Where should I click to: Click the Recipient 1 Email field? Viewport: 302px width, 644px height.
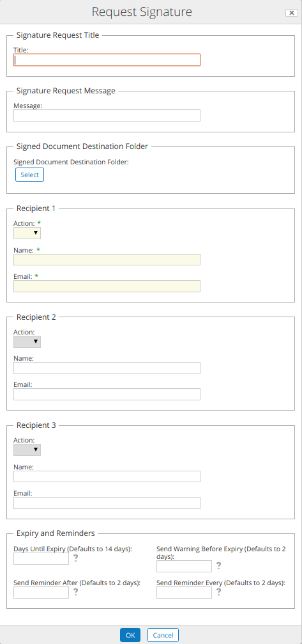107,286
